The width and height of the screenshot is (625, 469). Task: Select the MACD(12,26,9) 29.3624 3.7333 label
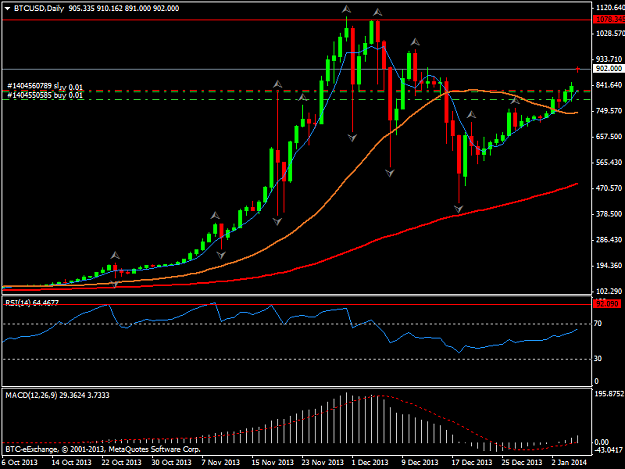[57, 395]
